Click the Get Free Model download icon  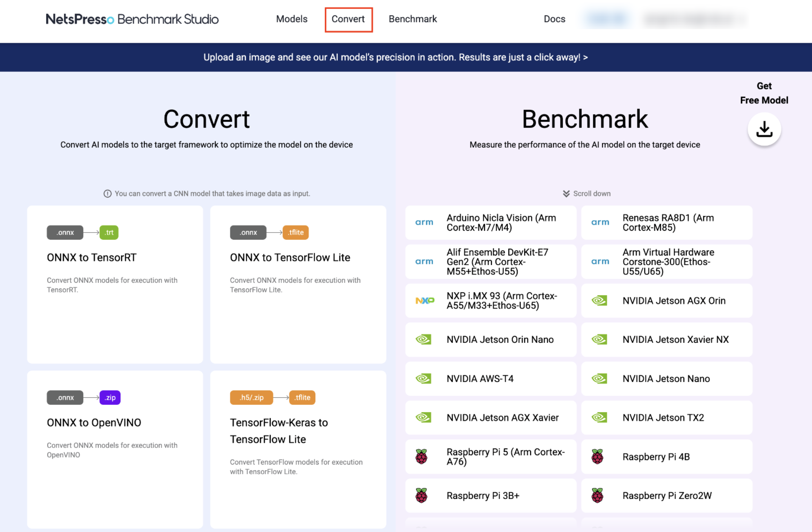coord(764,129)
